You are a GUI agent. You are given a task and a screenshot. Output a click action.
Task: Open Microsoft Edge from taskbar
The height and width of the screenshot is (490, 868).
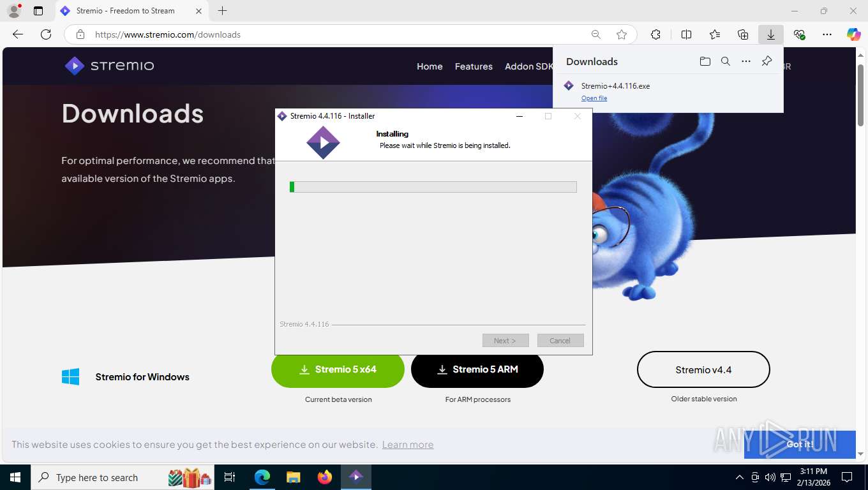[262, 477]
